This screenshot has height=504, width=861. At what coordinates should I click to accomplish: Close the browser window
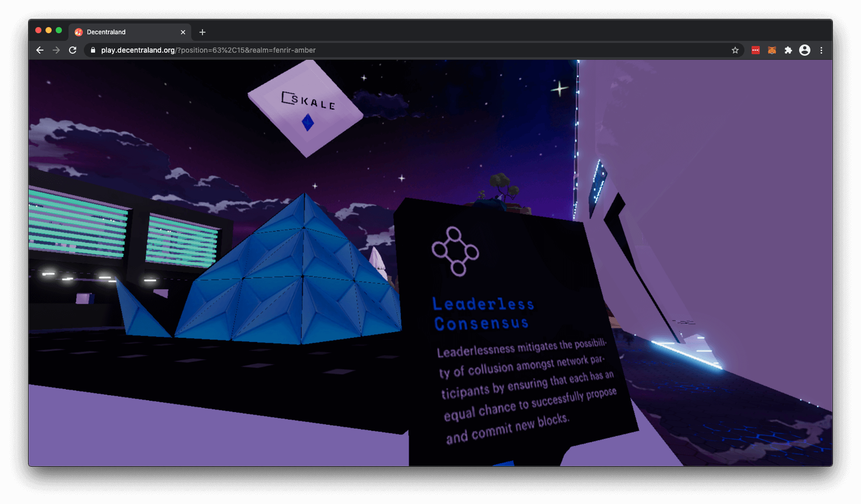38,31
